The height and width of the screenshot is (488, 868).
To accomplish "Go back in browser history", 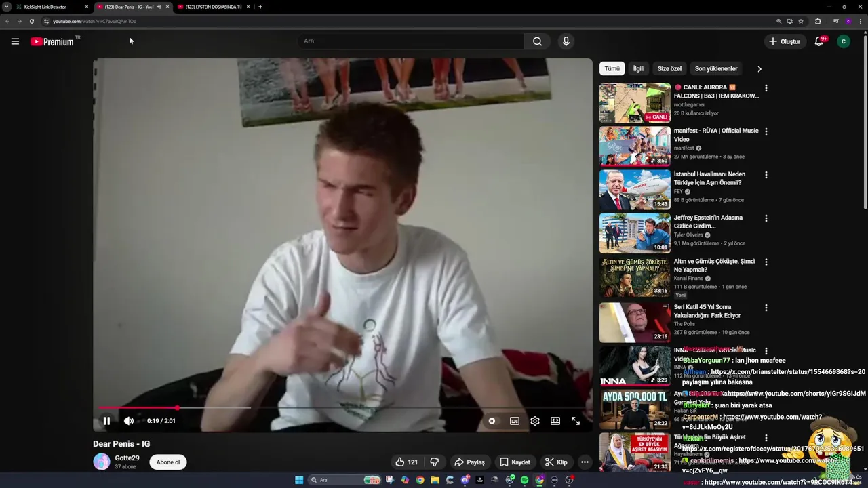I will [x=7, y=21].
